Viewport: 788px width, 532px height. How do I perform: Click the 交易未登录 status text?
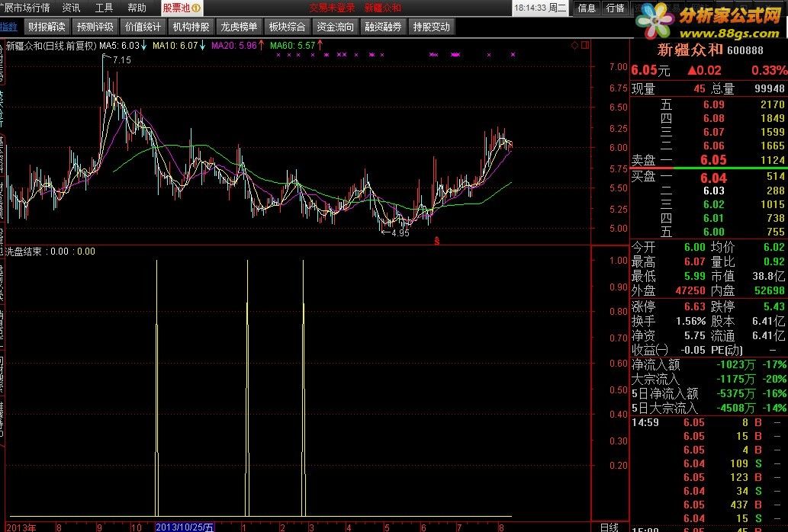(332, 8)
